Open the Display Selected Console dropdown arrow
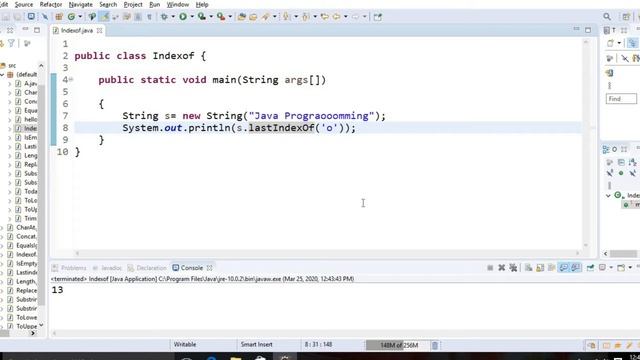Screen dimensions: 640x360 [611, 268]
